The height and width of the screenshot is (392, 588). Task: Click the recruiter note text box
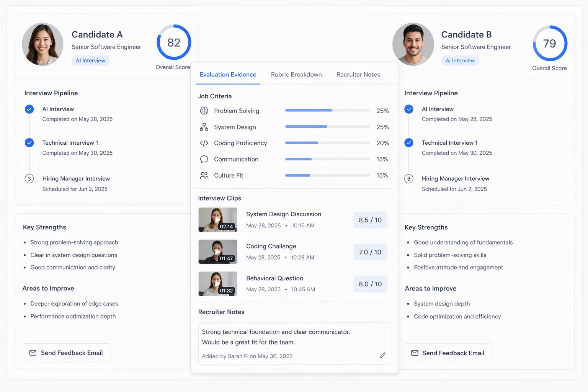coord(295,343)
